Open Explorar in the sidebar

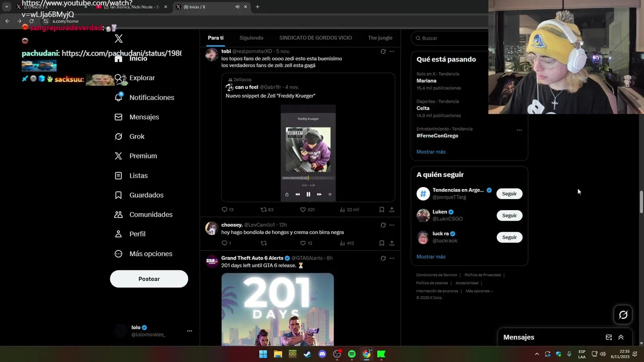(x=135, y=78)
